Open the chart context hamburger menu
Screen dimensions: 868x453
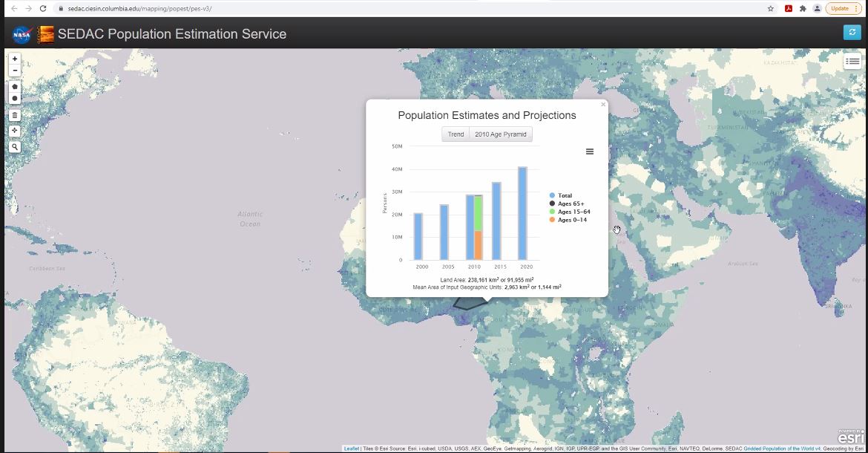click(x=590, y=151)
